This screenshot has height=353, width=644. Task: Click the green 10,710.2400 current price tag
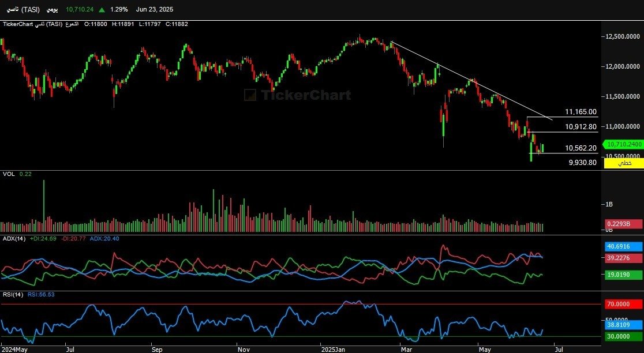coord(623,144)
